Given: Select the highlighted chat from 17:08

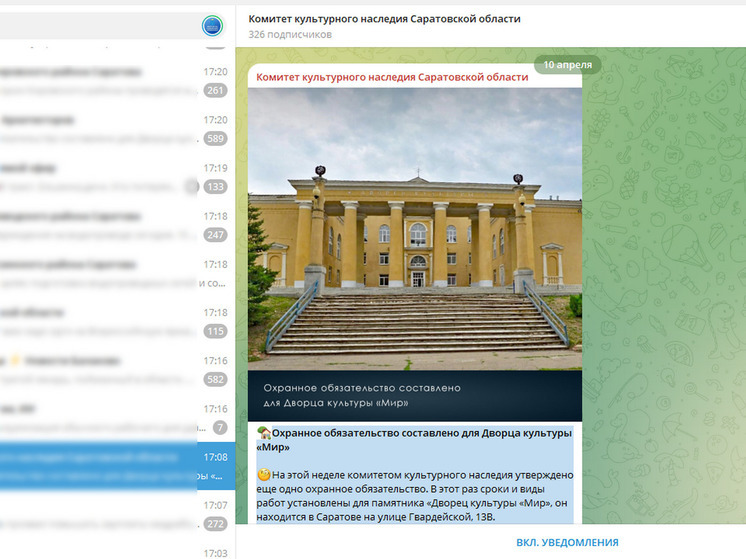Looking at the screenshot, I should [x=118, y=466].
